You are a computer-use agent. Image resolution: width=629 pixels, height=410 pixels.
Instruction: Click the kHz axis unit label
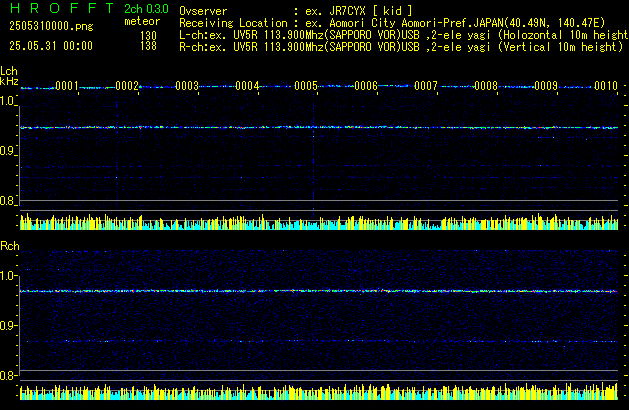[9, 81]
